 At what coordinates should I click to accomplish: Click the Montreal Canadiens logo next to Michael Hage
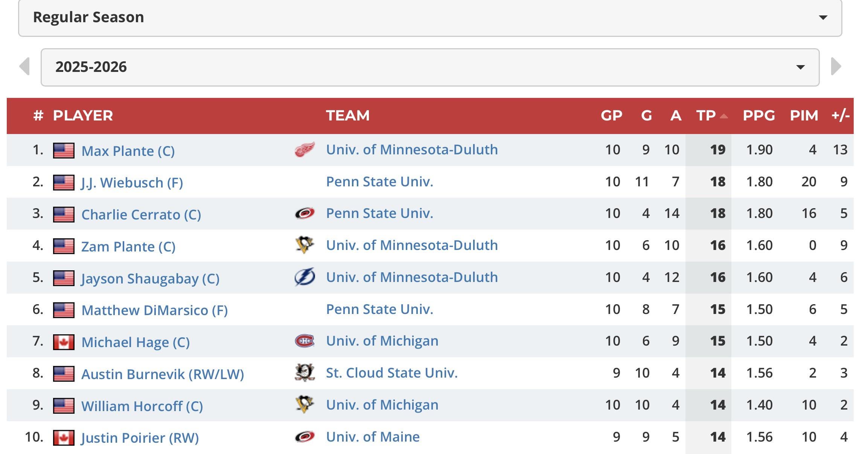point(305,341)
